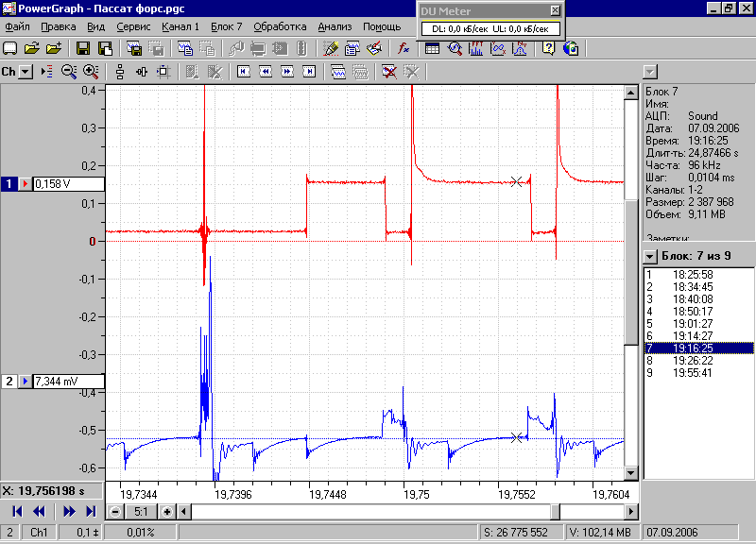Save the file with the floppy icon
756x544 pixels.
(83, 48)
